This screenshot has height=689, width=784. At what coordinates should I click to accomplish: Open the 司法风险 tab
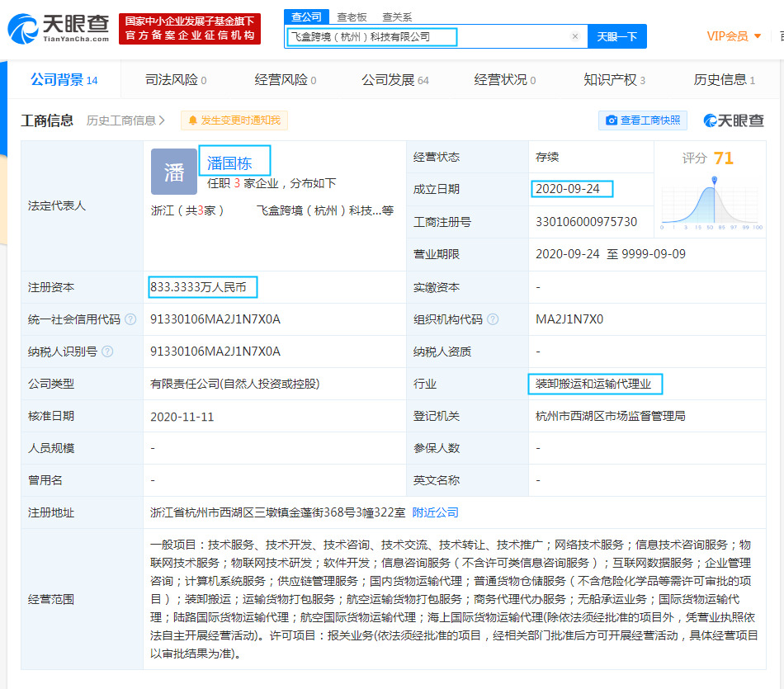[176, 80]
